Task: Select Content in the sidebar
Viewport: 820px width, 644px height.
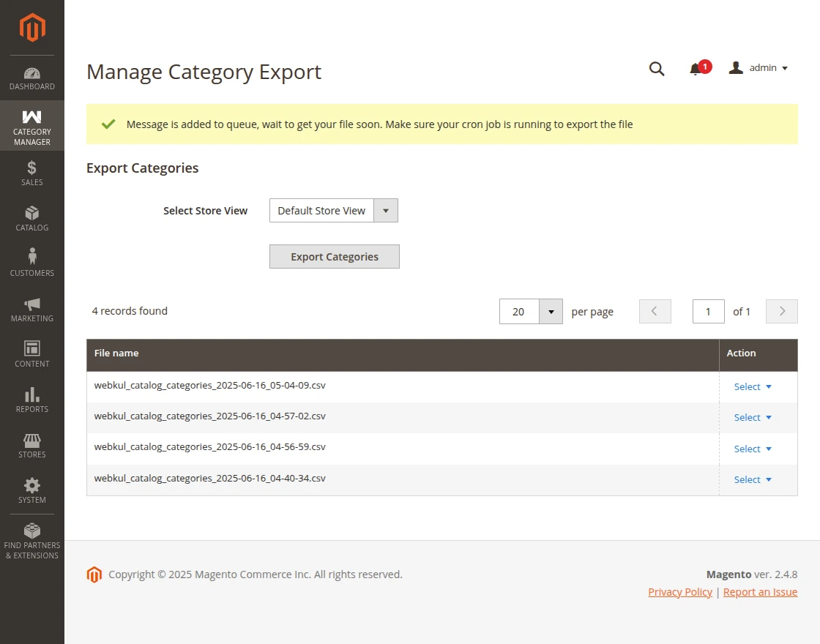Action: [31, 353]
